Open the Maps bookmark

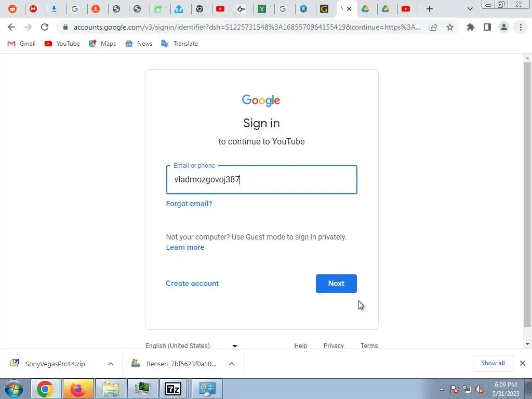(x=102, y=44)
